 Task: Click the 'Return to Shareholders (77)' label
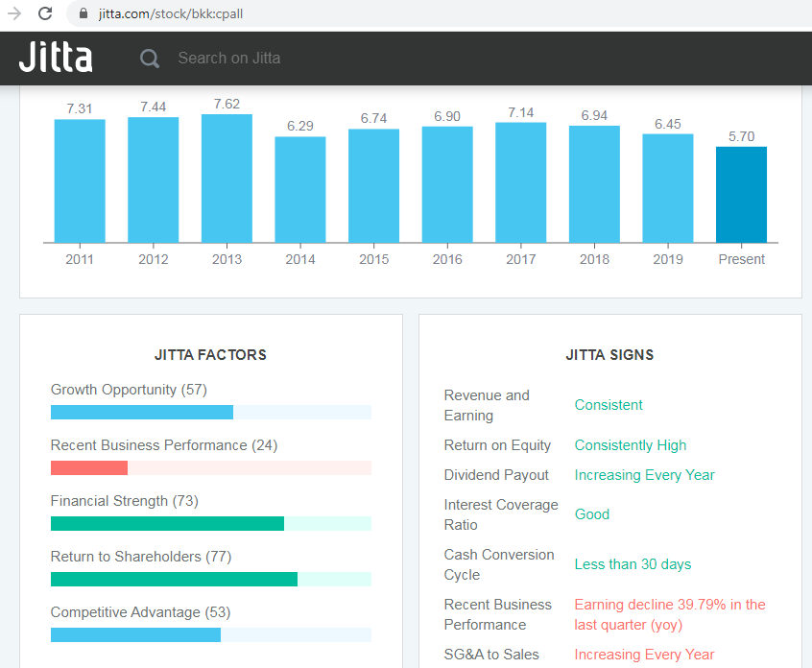tap(141, 557)
